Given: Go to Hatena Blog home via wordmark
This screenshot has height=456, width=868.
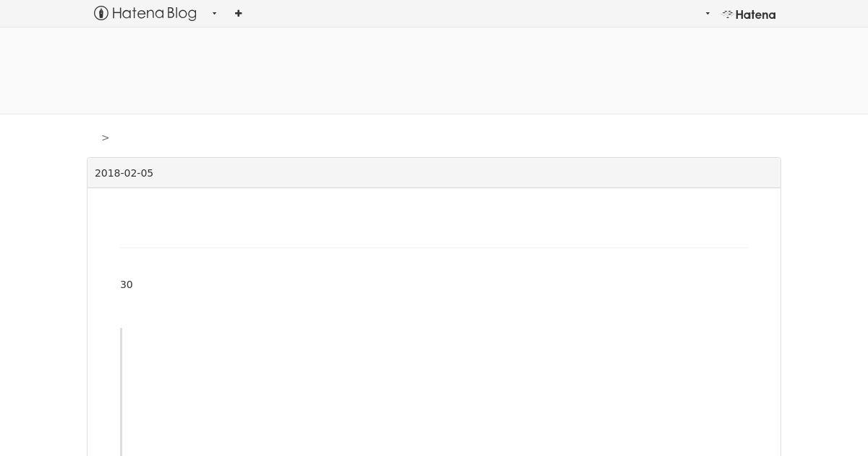Looking at the screenshot, I should click(x=154, y=13).
